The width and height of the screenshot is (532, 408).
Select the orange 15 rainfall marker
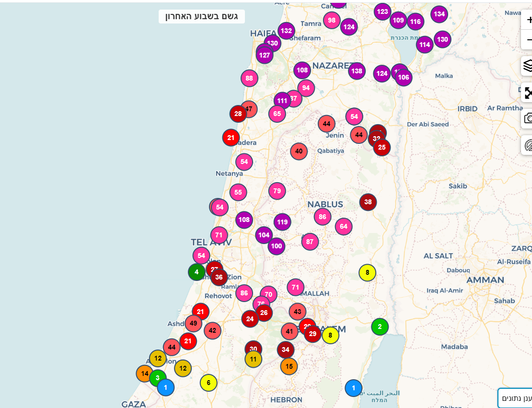tap(289, 366)
